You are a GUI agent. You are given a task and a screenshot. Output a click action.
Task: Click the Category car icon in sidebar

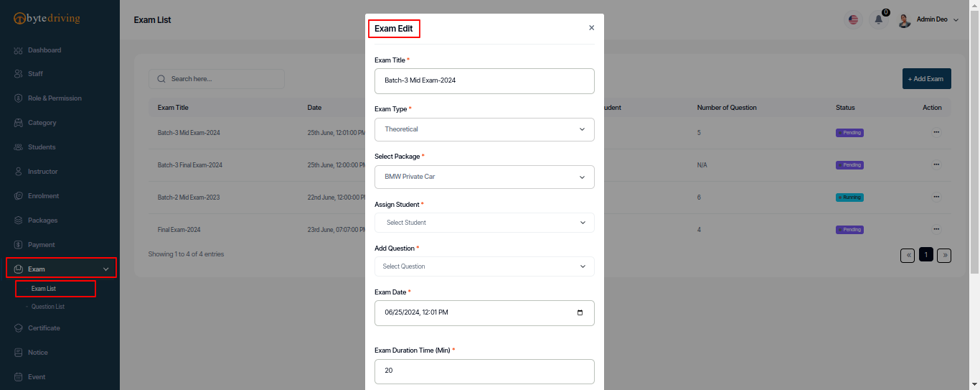pos(19,123)
